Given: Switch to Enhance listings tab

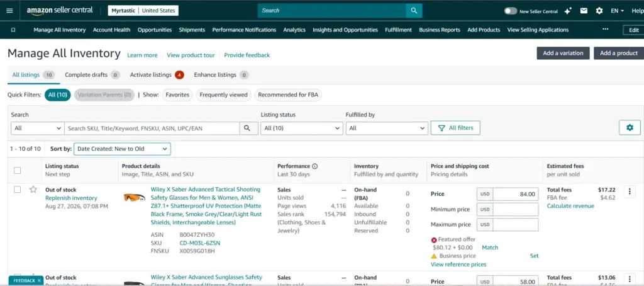Looking at the screenshot, I should (x=221, y=75).
